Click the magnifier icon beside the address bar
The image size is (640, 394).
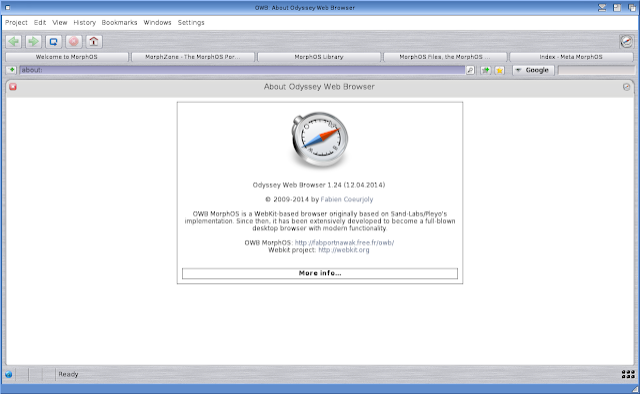pos(471,70)
